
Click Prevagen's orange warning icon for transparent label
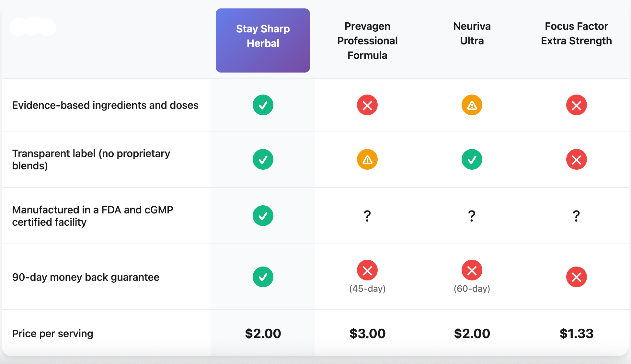[x=367, y=159]
